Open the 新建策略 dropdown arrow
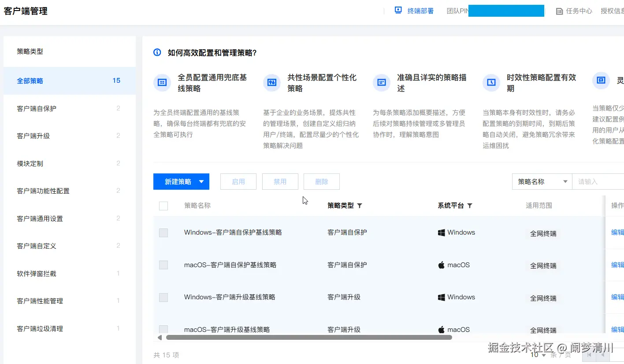This screenshot has width=624, height=364. pos(201,182)
